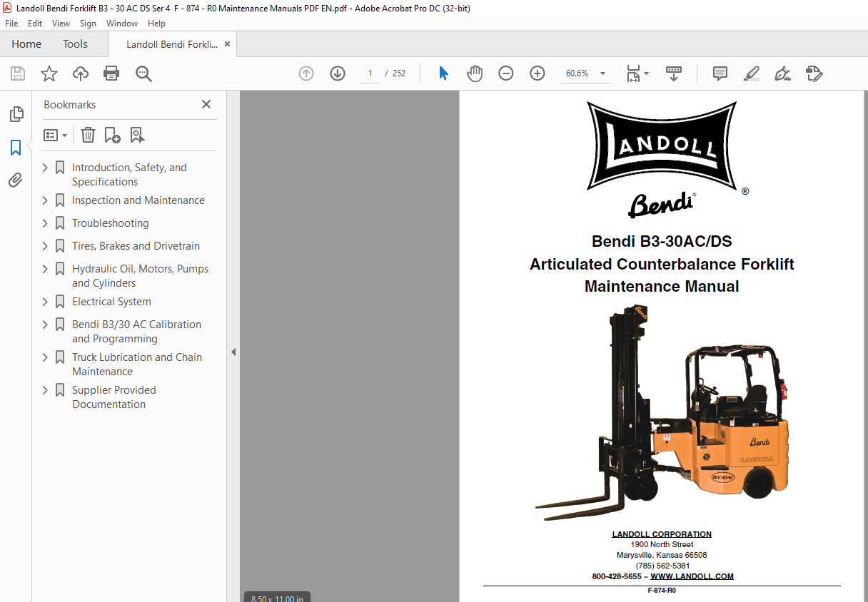This screenshot has height=602, width=868.
Task: Expand the Tires, Brakes and Drivetrain bookmark
Action: 46,246
